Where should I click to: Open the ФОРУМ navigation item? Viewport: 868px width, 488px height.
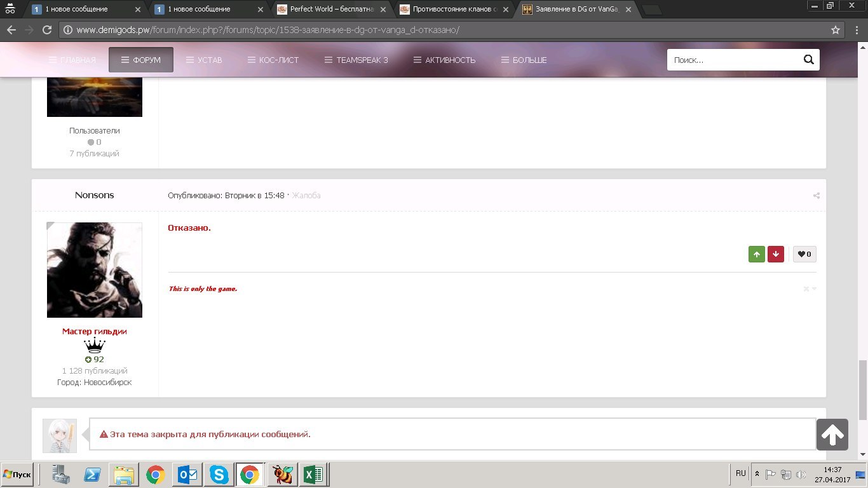(140, 60)
